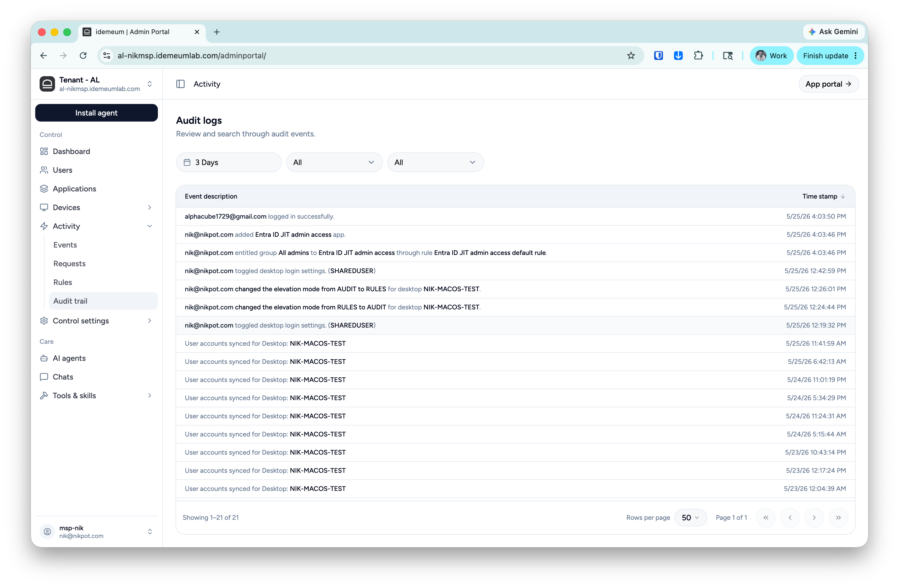Bookmark this page with the star
The image size is (899, 588).
coord(631,56)
